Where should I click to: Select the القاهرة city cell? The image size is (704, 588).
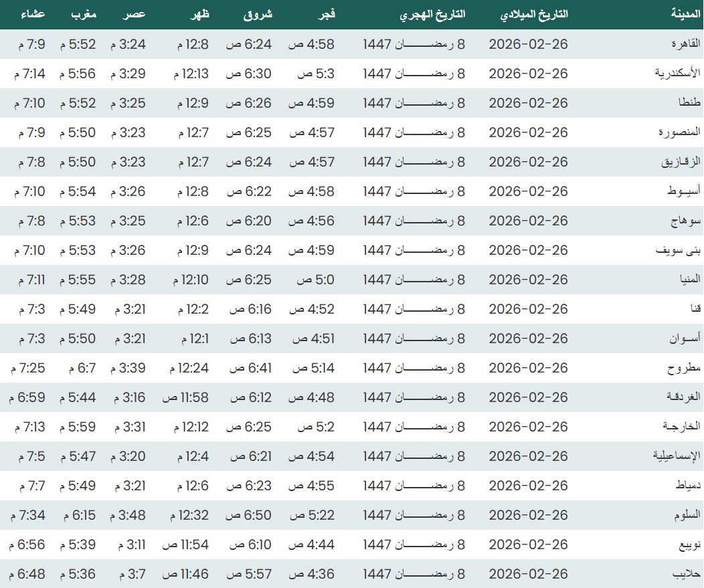click(x=685, y=44)
